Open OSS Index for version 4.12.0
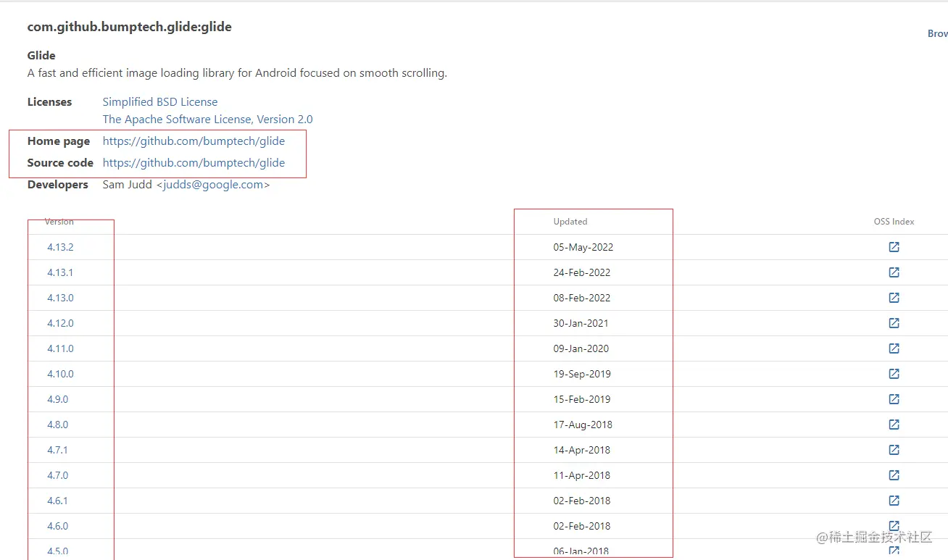 coord(894,323)
